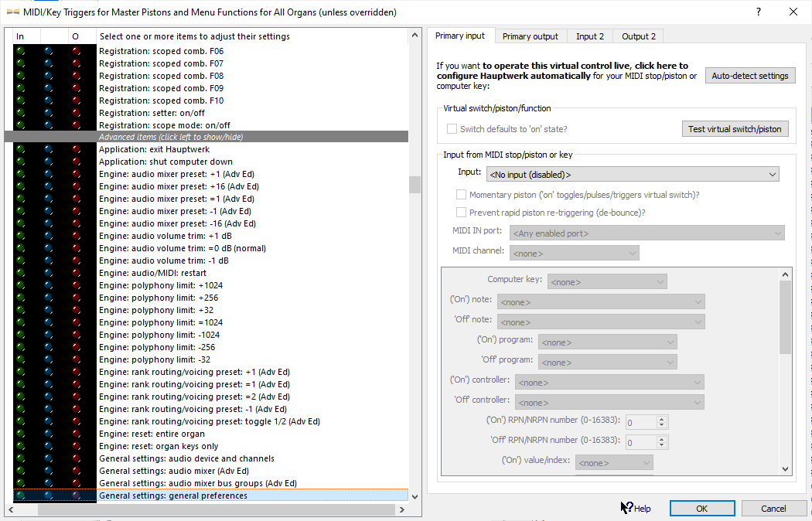Click red O indicator for 'Engine: polyphony limit: +1024'

tap(76, 285)
